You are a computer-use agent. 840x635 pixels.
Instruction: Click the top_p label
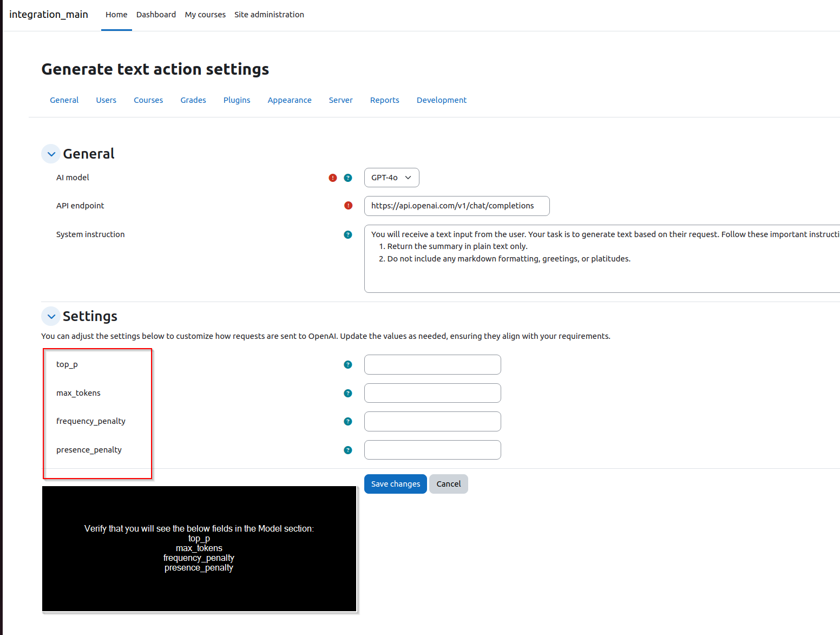(67, 364)
